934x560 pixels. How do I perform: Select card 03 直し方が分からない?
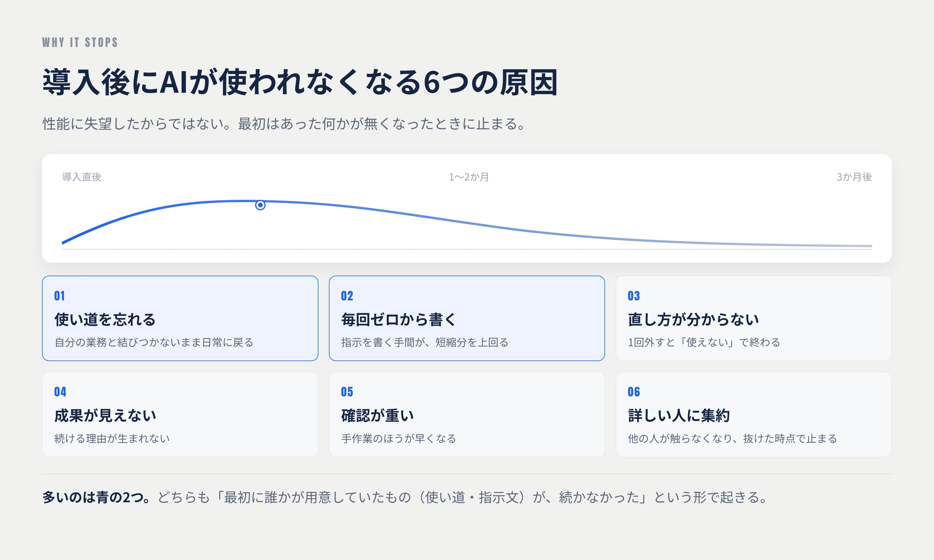(x=754, y=318)
